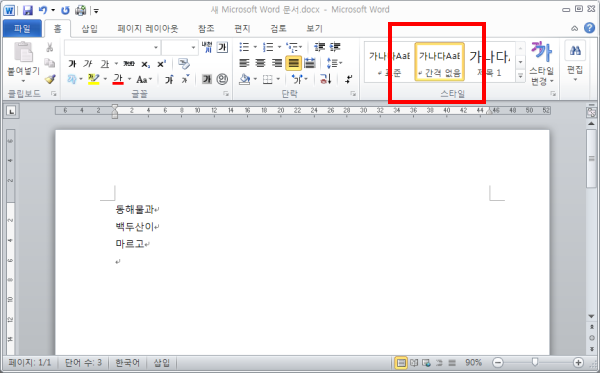
Task: Click the zoom out minus button
Action: (x=498, y=362)
